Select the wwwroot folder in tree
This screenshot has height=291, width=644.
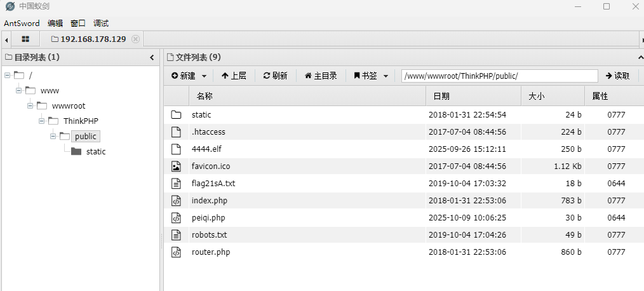coord(69,105)
